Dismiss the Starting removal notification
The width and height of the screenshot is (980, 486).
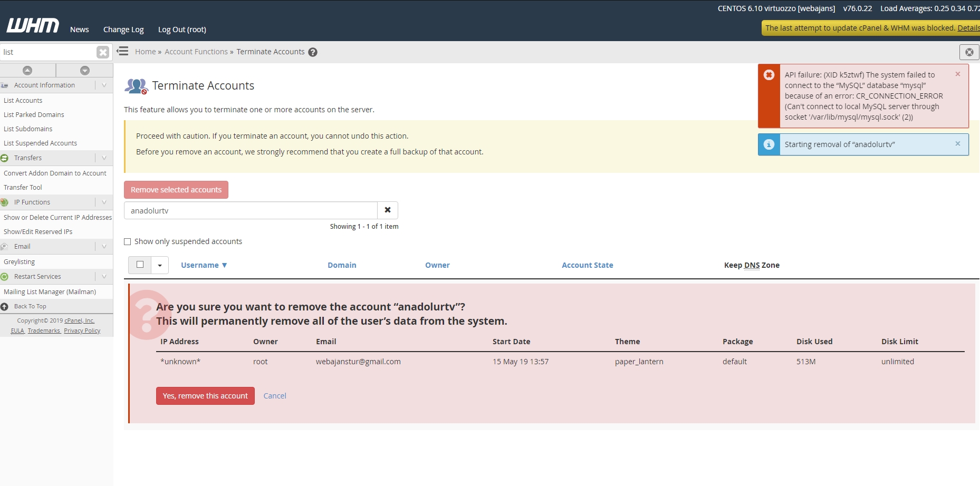(958, 144)
